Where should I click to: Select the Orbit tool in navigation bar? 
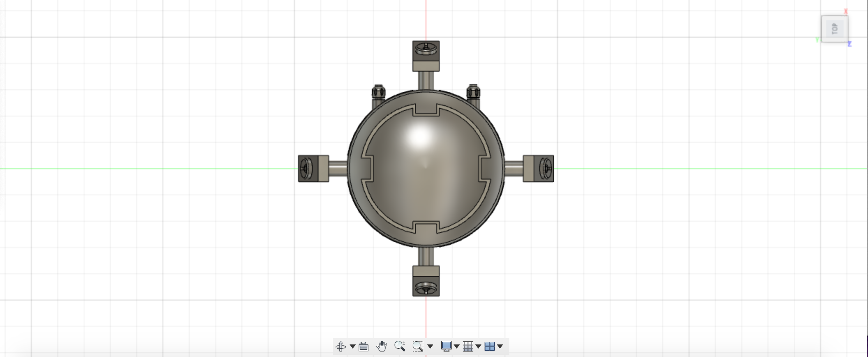(x=340, y=346)
